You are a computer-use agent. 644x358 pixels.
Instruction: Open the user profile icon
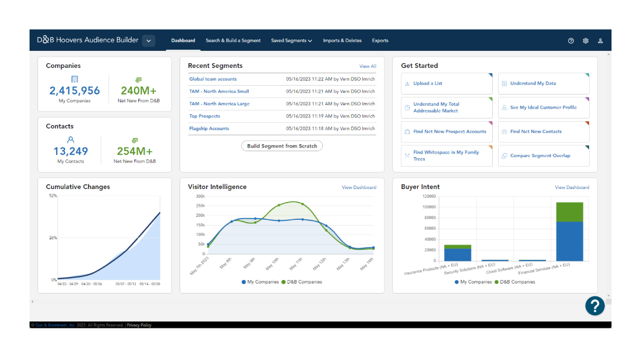tap(600, 41)
